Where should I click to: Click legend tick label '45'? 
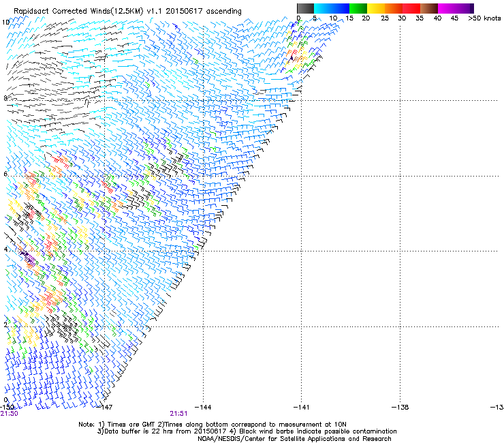click(454, 18)
